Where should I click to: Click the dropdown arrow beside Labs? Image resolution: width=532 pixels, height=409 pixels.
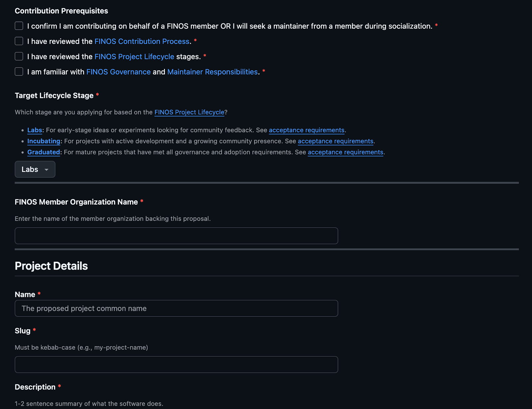tap(47, 170)
